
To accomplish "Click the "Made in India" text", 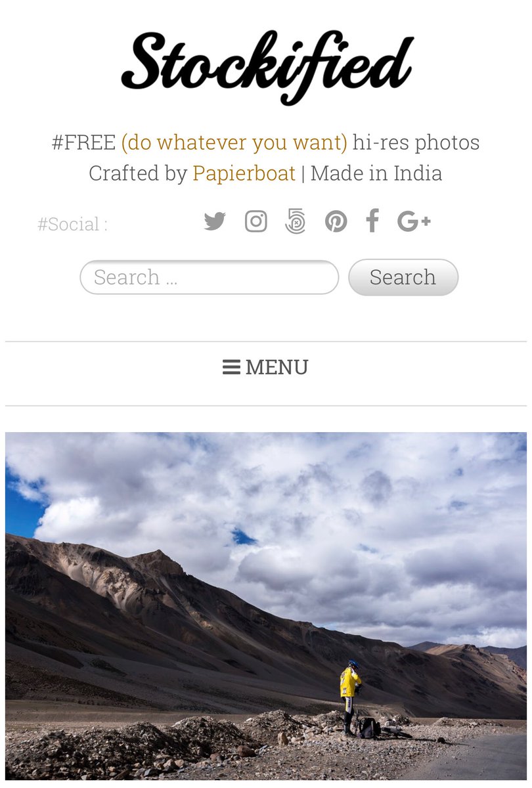I will [376, 173].
